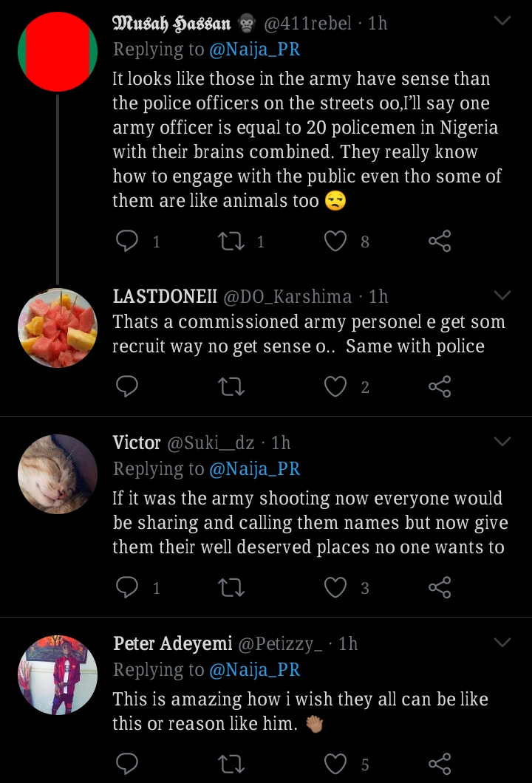Reply to LASTDONEII's tweet
Viewport: 532px width, 783px height.
point(129,386)
